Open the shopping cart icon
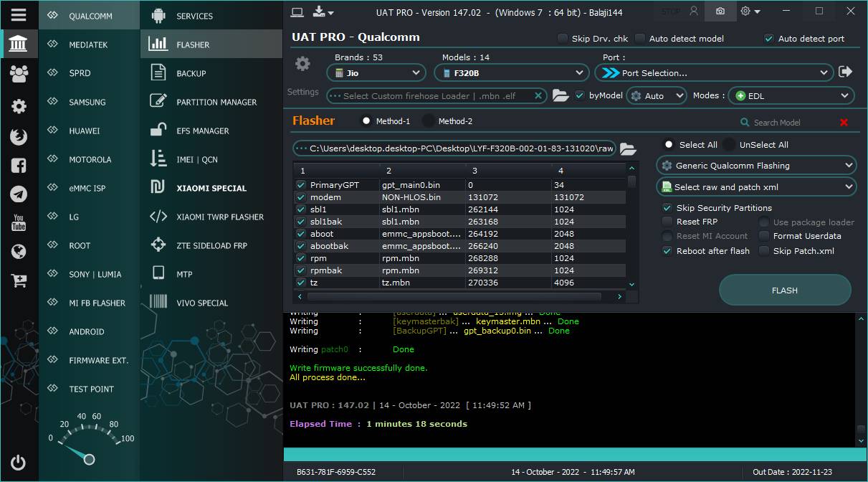Screen dimensions: 868x482 tap(19, 280)
